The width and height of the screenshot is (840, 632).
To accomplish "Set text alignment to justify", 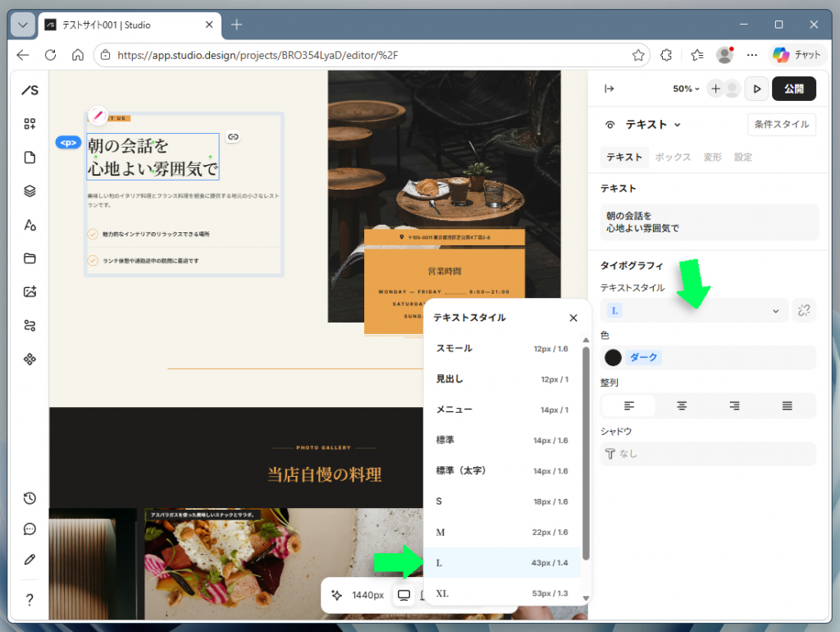I will tap(787, 405).
